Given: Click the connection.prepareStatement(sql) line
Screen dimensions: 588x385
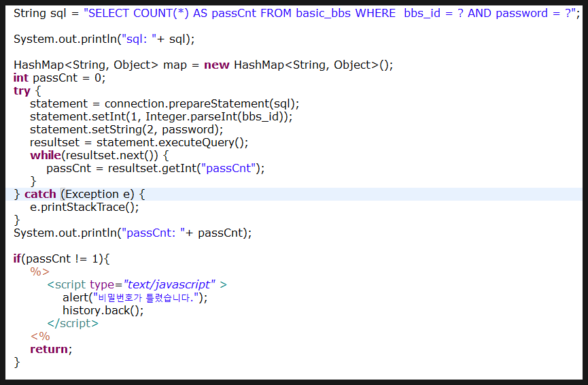Looking at the screenshot, I should click(165, 104).
